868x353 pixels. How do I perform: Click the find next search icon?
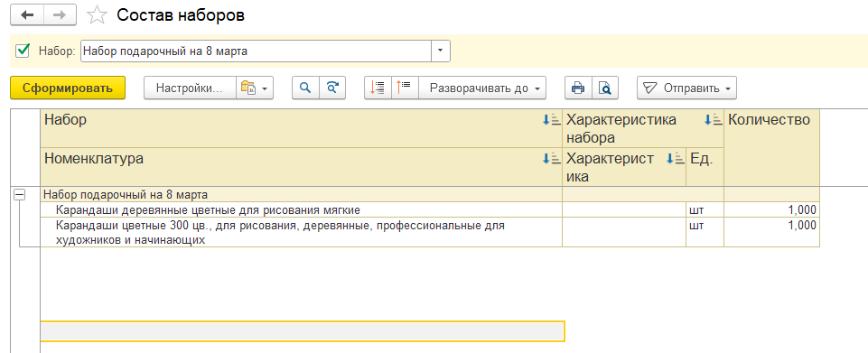(332, 88)
